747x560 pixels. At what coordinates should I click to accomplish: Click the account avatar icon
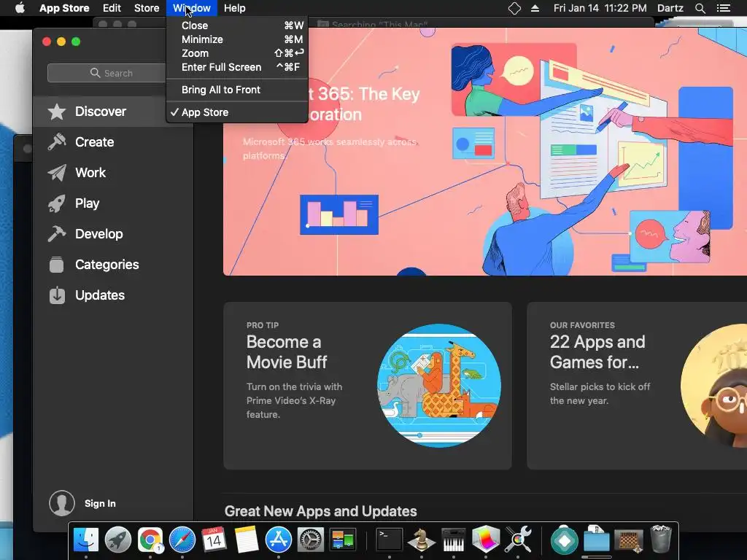coord(62,503)
